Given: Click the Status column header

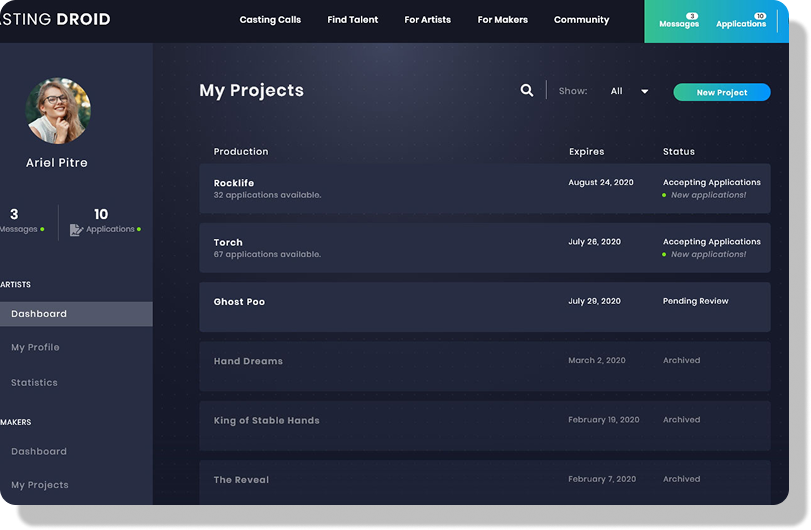Looking at the screenshot, I should click(x=679, y=152).
